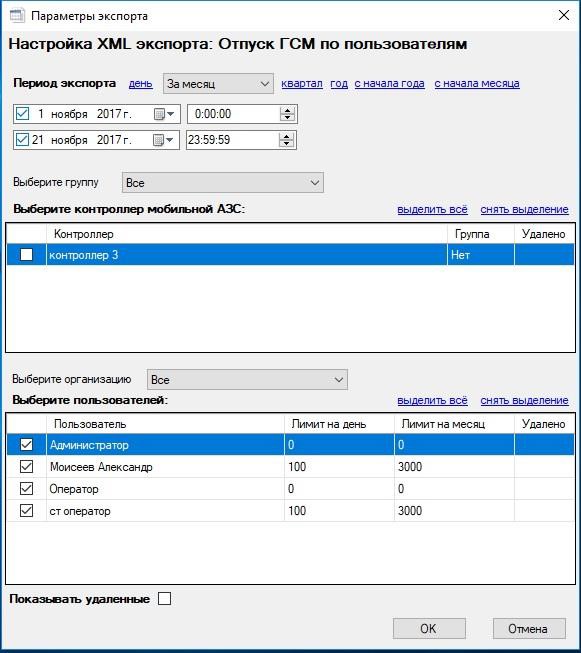
Task: Click the год period link
Action: (339, 84)
